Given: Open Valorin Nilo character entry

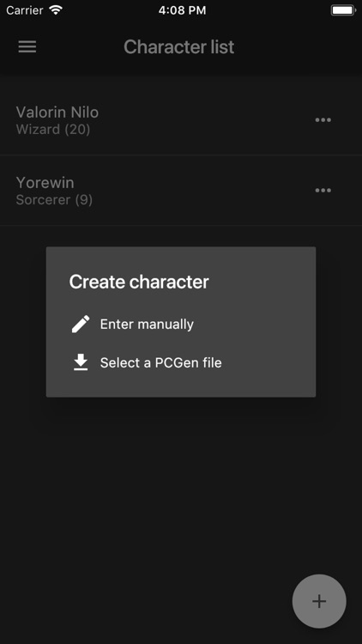Looking at the screenshot, I should (181, 120).
